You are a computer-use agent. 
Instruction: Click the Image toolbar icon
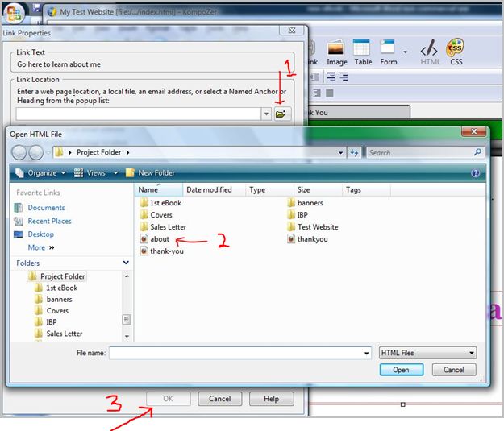pos(336,52)
